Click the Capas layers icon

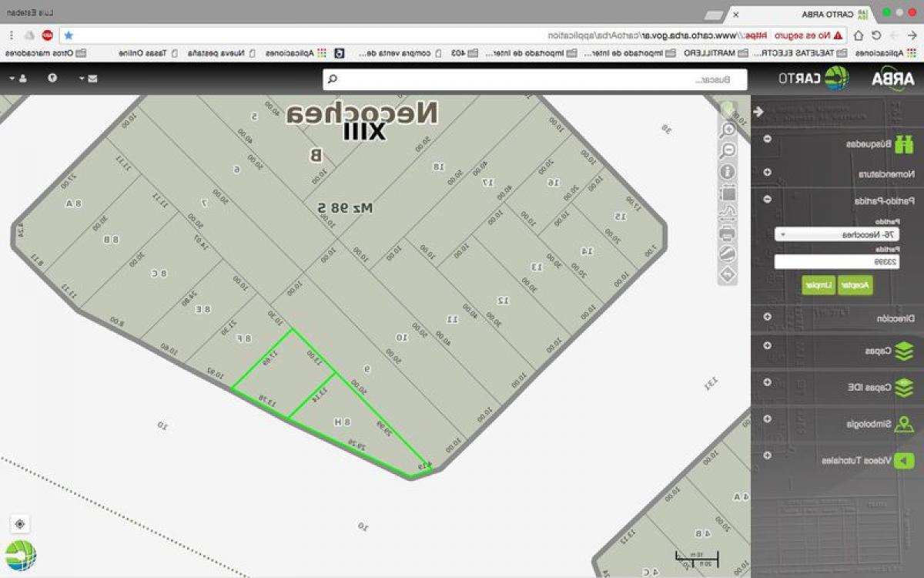pyautogui.click(x=906, y=351)
